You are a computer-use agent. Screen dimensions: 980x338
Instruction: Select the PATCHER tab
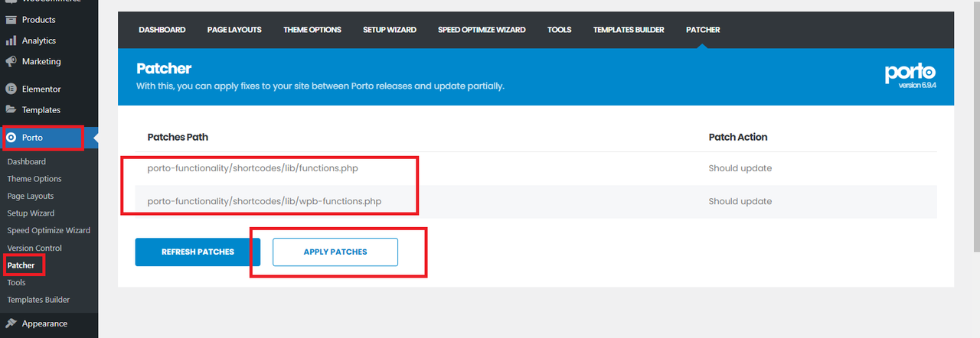(x=703, y=30)
